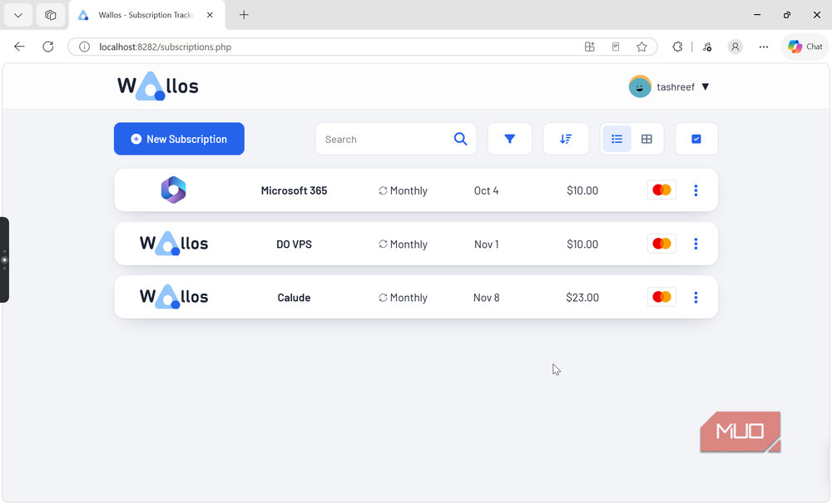This screenshot has height=504, width=832.
Task: Click the Mastercard icon for Calude
Action: click(x=661, y=297)
